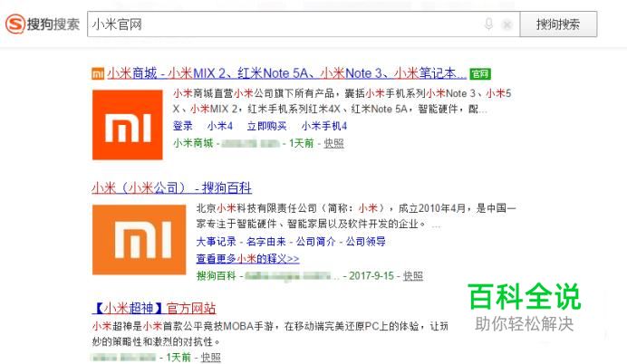Open the 小米（小米公司）- 搜狗百科 title
The width and height of the screenshot is (627, 364).
click(x=171, y=187)
